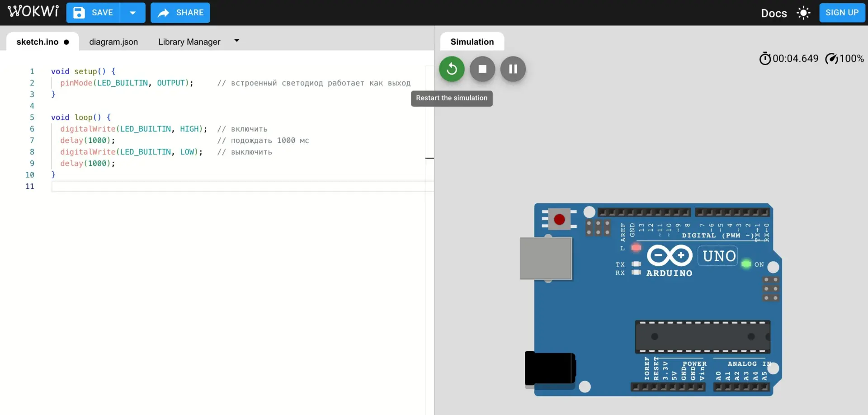Screen dimensions: 868x415
Task: Click line number 5 in the gutter
Action: click(32, 118)
